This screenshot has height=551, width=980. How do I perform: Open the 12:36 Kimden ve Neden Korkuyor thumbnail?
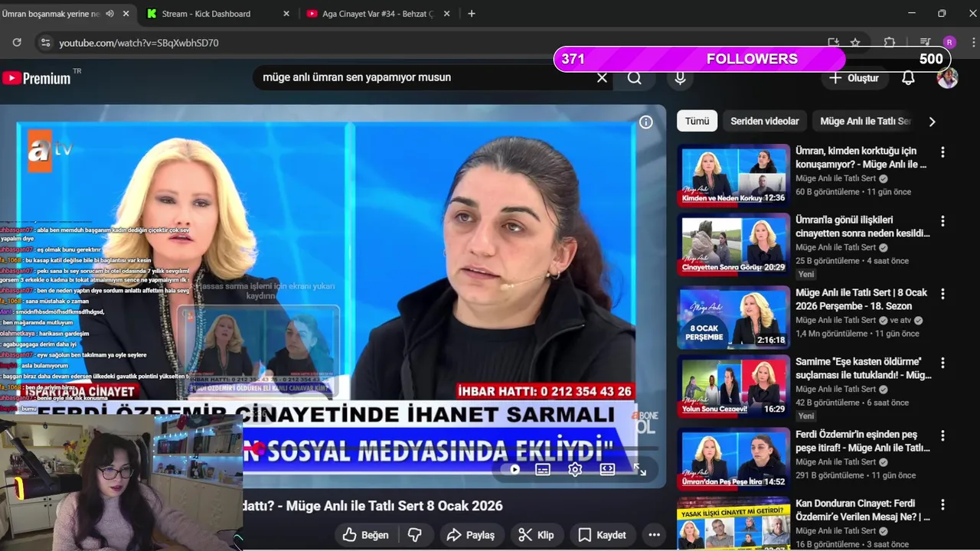click(x=733, y=175)
